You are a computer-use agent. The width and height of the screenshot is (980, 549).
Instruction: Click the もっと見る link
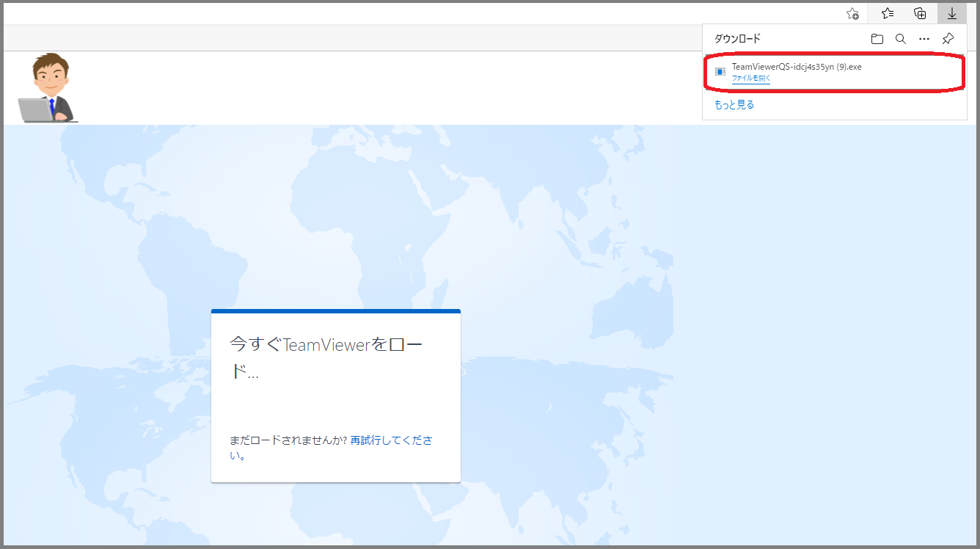(x=734, y=105)
